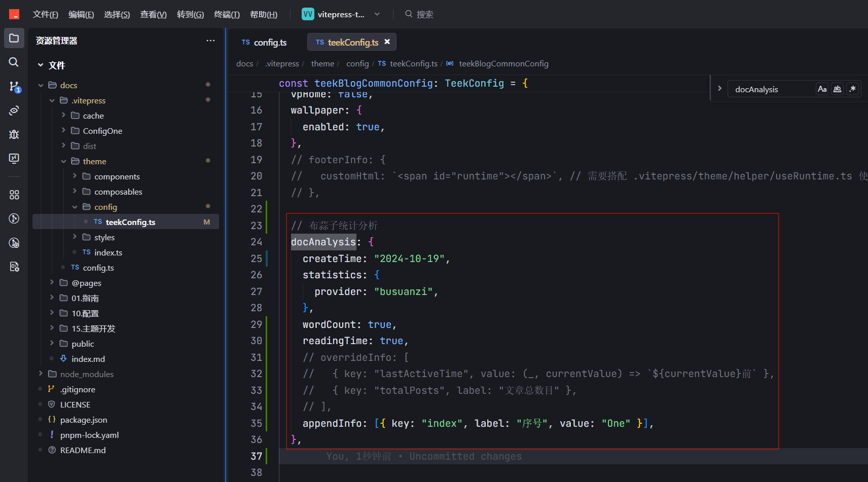The width and height of the screenshot is (868, 482).
Task: Select the teekConfig.ts tab
Action: pos(353,42)
